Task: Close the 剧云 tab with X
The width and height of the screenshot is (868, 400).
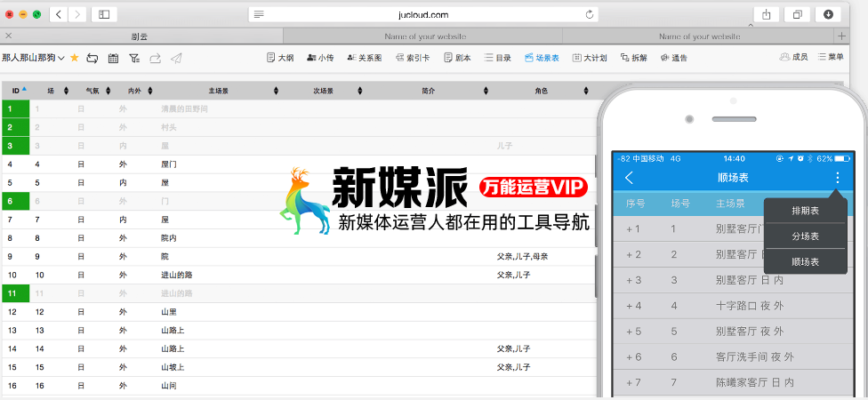Action: point(8,36)
